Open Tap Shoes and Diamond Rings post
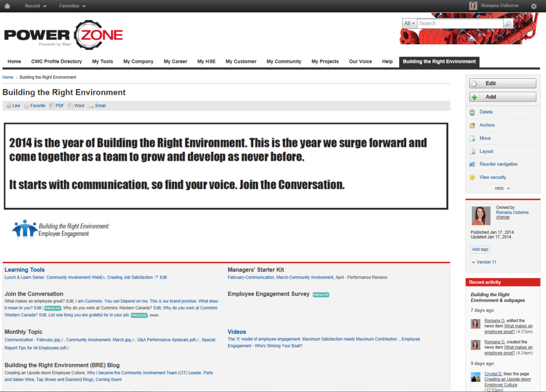The height and width of the screenshot is (392, 546). pyautogui.click(x=65, y=379)
